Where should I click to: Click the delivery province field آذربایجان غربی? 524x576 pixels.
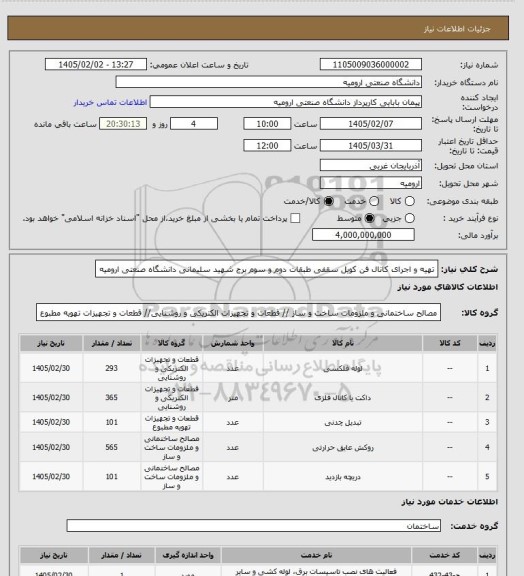(371, 165)
